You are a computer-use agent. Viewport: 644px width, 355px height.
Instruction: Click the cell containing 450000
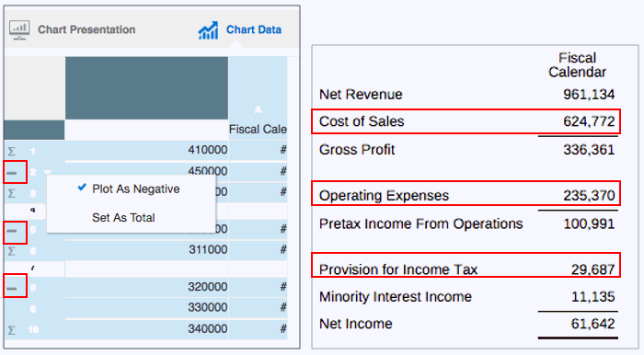pyautogui.click(x=146, y=171)
